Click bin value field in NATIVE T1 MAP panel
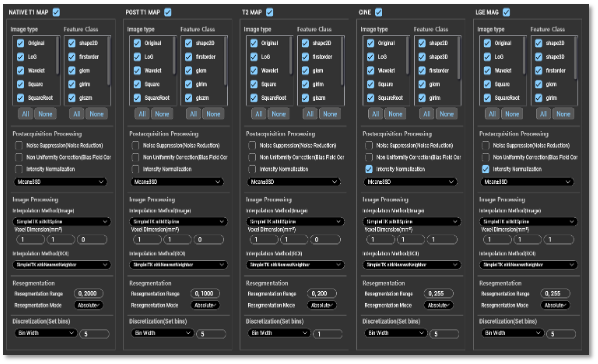The width and height of the screenshot is (598, 364). (95, 334)
